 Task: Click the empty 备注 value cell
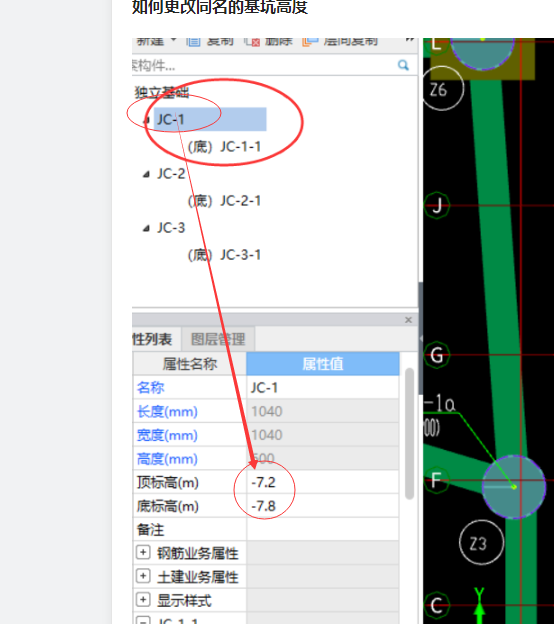pos(323,530)
